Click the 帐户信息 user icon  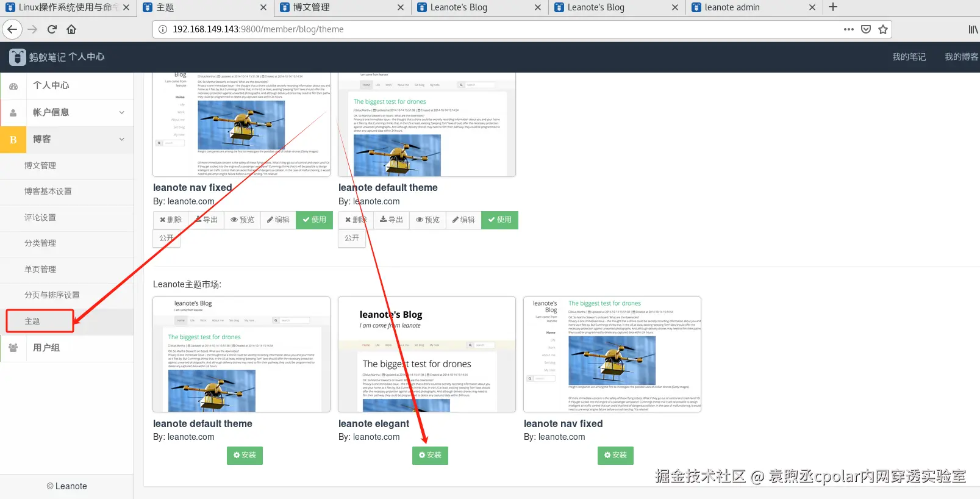coord(13,113)
